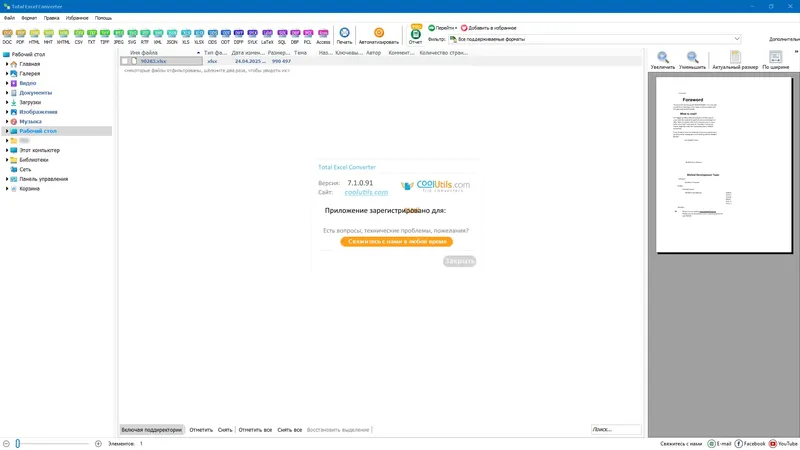Click Увеличить zoom in preview
The image size is (800, 450).
click(663, 60)
